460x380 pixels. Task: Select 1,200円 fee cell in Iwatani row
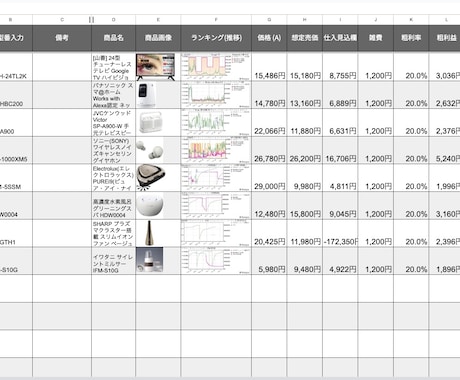pyautogui.click(x=376, y=261)
